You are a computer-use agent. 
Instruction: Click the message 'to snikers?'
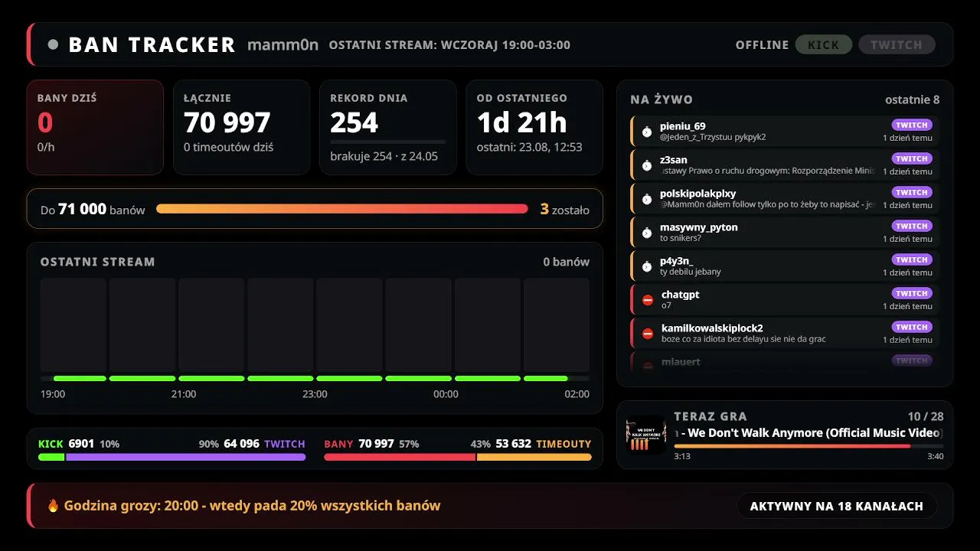click(681, 238)
